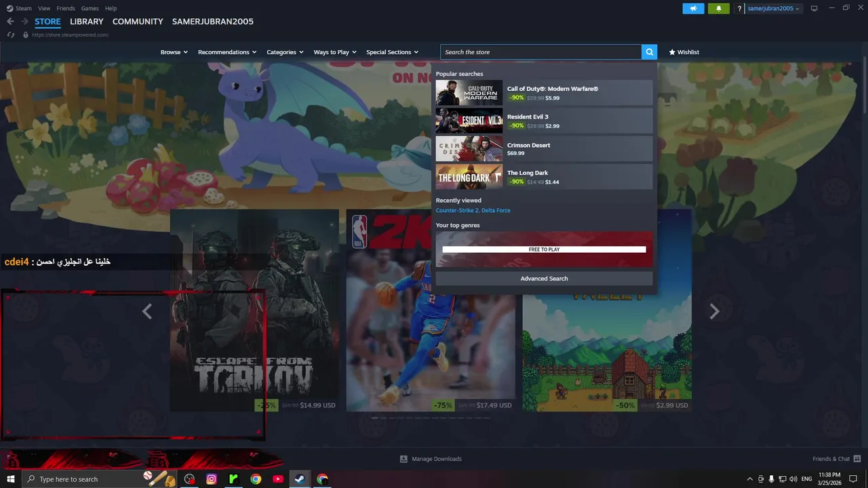Open the Games menu
Viewport: 868px width, 488px height.
[x=90, y=8]
